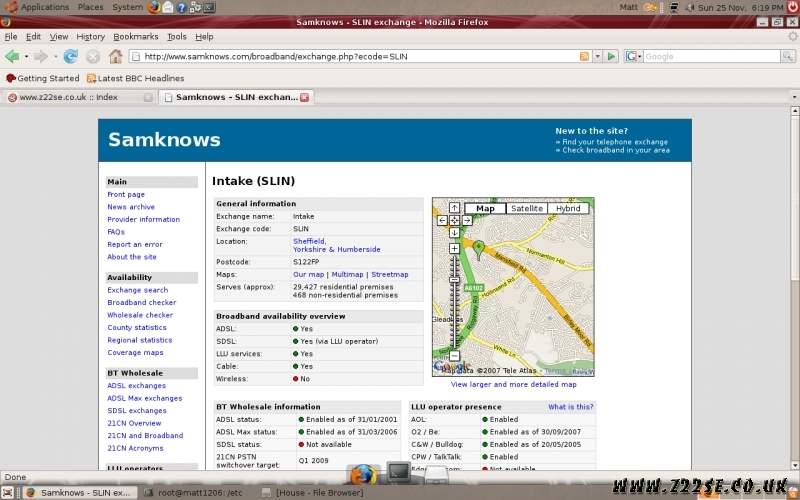Pan the map up with arrow
This screenshot has width=800, height=500.
[455, 208]
